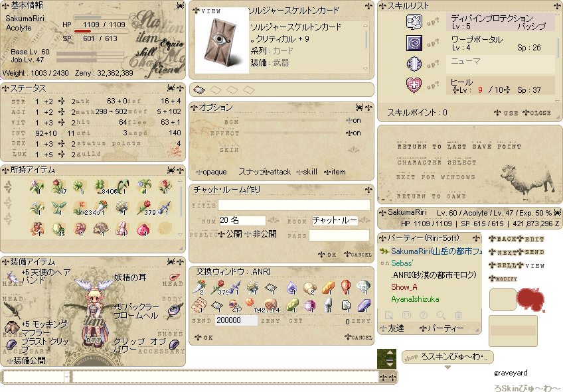The height and width of the screenshot is (392, 563).
Task: Switch to the 友達 friends tab
Action: [392, 328]
